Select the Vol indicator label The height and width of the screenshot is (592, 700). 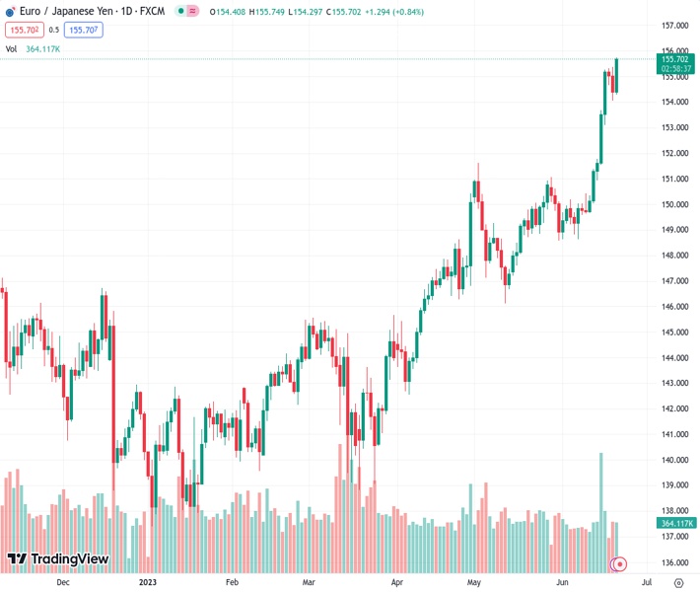(11, 48)
